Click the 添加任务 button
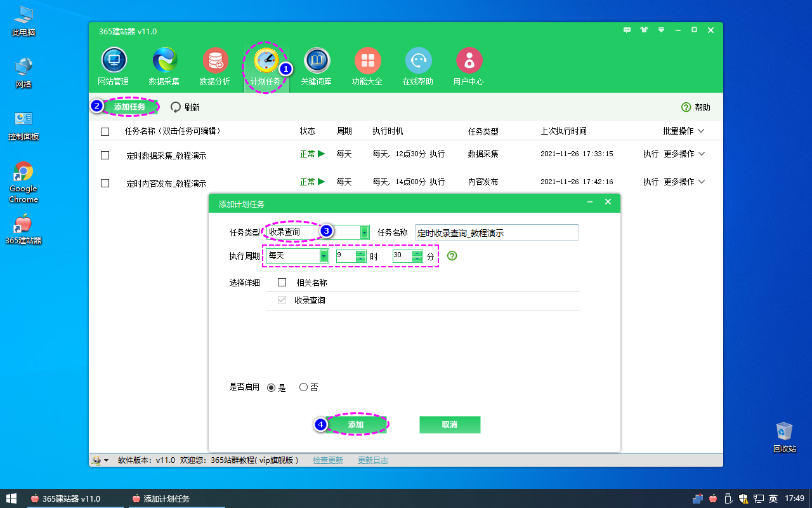812x508 pixels. pos(129,107)
